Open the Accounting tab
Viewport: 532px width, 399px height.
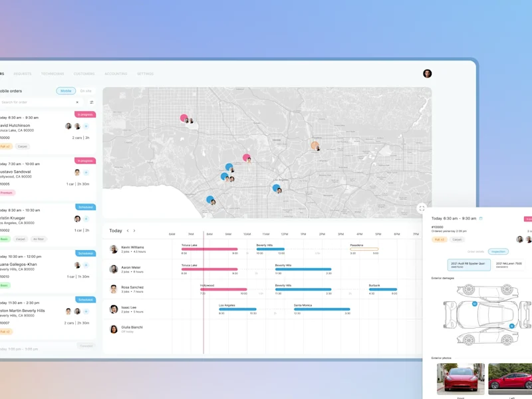coord(116,74)
